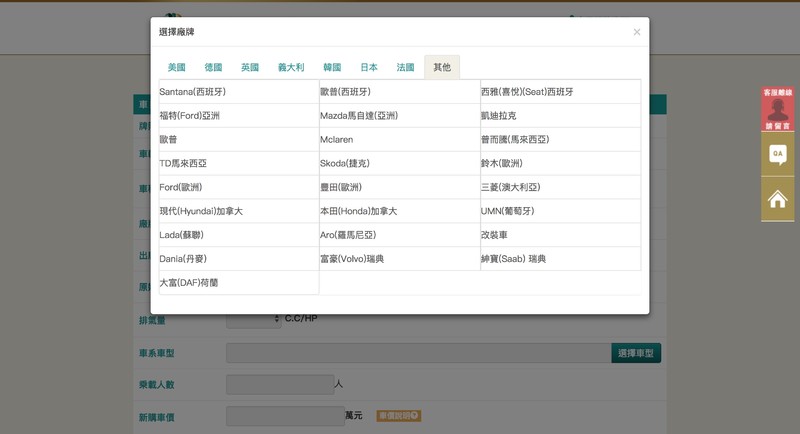Open the customer service offline message icon
Image resolution: width=800 pixels, height=434 pixels.
click(x=778, y=109)
